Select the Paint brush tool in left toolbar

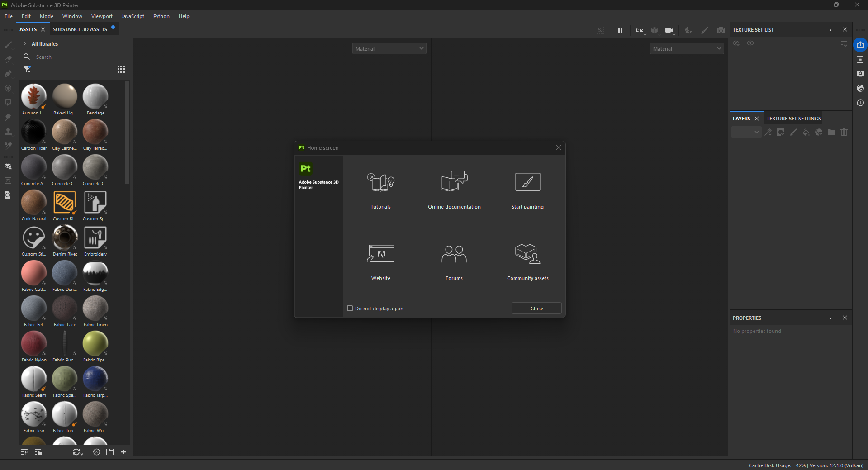click(x=8, y=45)
